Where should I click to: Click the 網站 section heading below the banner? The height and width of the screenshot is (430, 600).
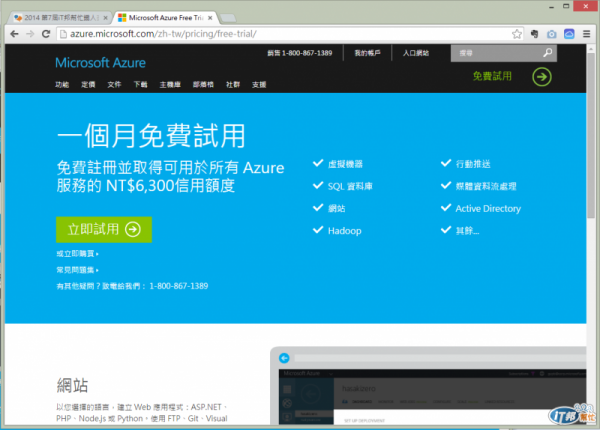[72, 385]
